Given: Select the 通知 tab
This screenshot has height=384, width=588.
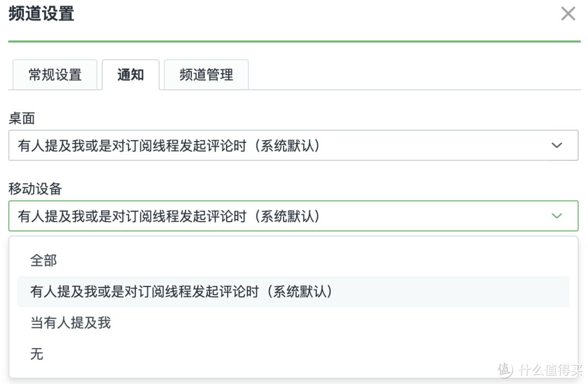Looking at the screenshot, I should click(131, 75).
